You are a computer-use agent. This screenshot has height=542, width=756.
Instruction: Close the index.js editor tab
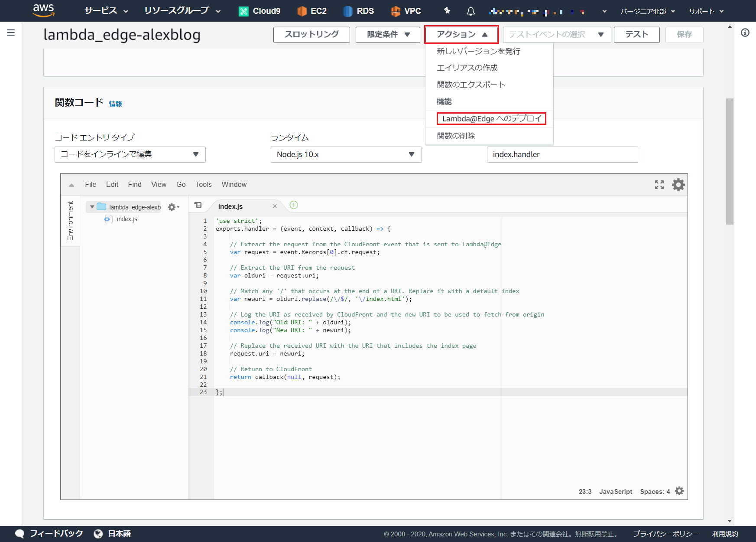coord(275,206)
